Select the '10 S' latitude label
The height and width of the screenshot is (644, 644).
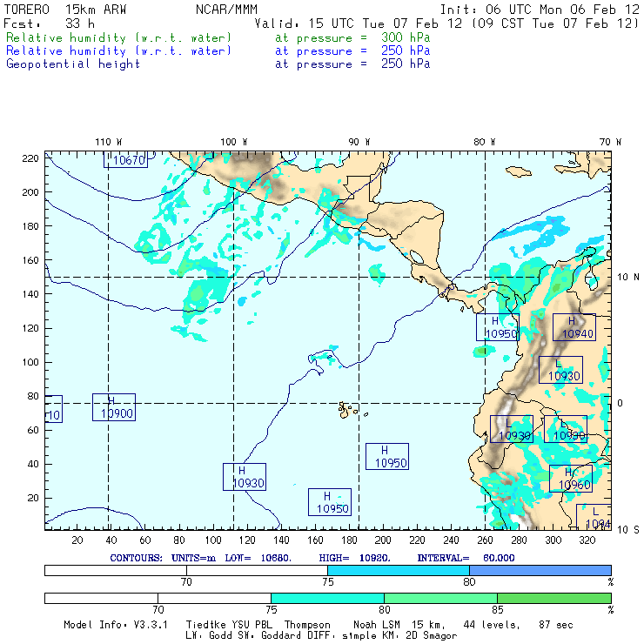tap(628, 530)
